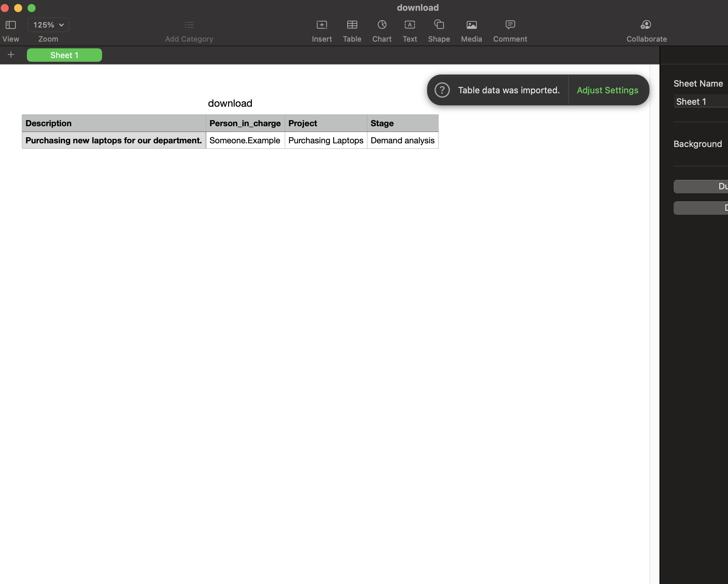This screenshot has height=584, width=728.
Task: Select the Someone.Example cell
Action: click(245, 140)
